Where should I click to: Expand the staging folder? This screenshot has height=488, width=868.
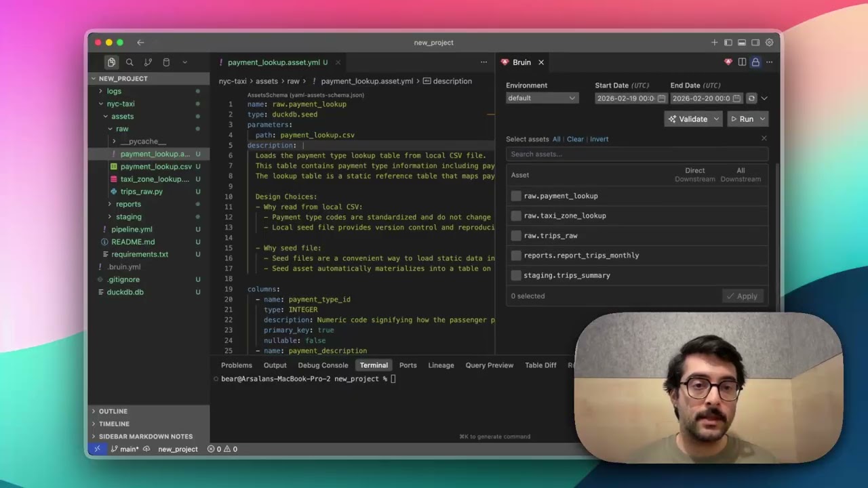(x=129, y=217)
